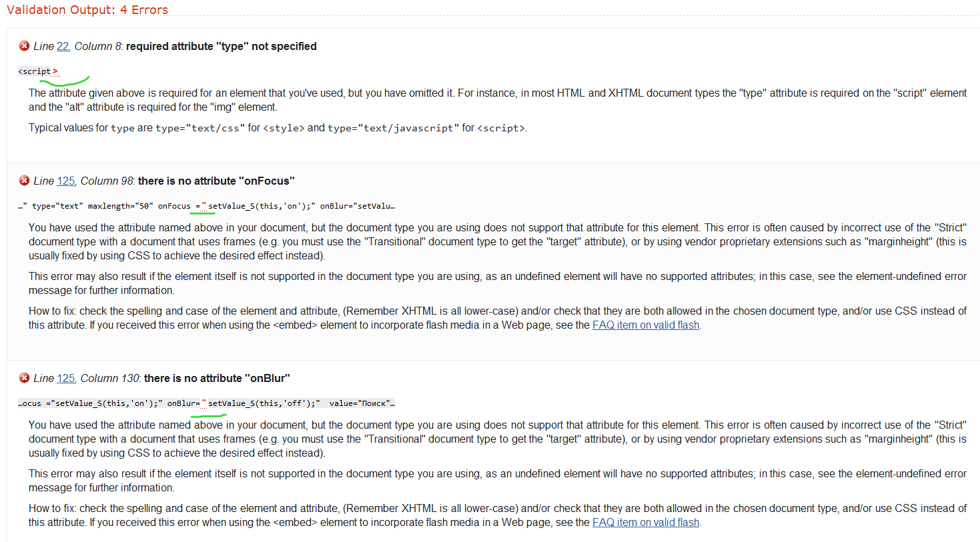Click the error icon beside onBlur message
Viewport: 980px width, 542px height.
pyautogui.click(x=24, y=378)
